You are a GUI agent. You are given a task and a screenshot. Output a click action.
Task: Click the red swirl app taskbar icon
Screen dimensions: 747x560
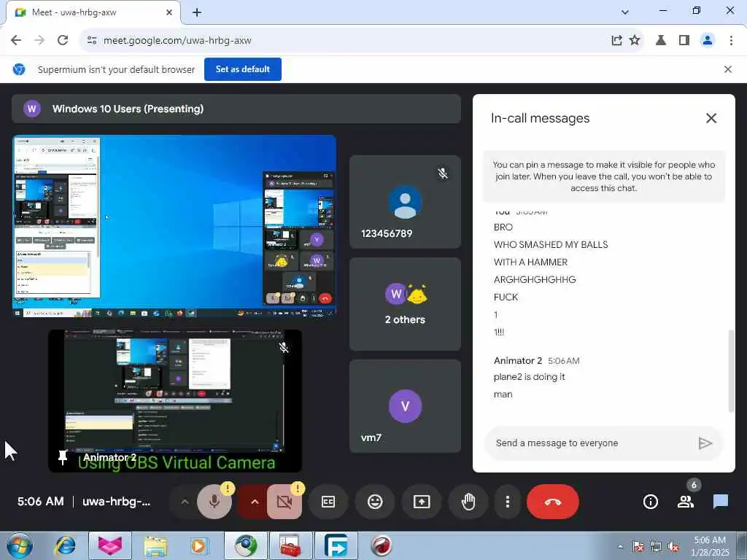(381, 545)
